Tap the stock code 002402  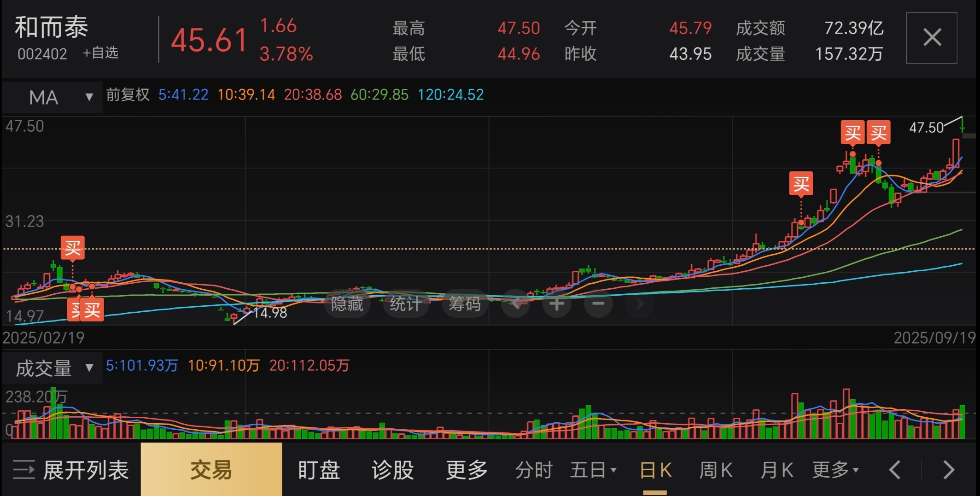pyautogui.click(x=42, y=54)
